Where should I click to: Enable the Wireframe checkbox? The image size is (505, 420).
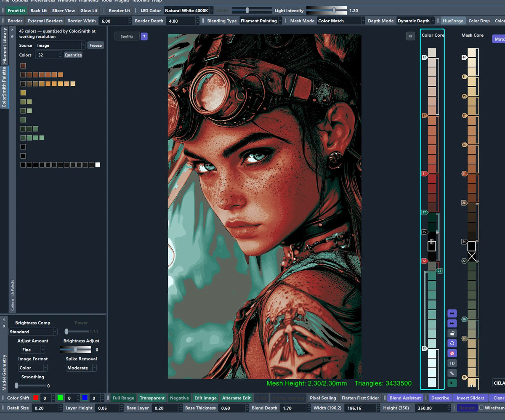(x=481, y=408)
